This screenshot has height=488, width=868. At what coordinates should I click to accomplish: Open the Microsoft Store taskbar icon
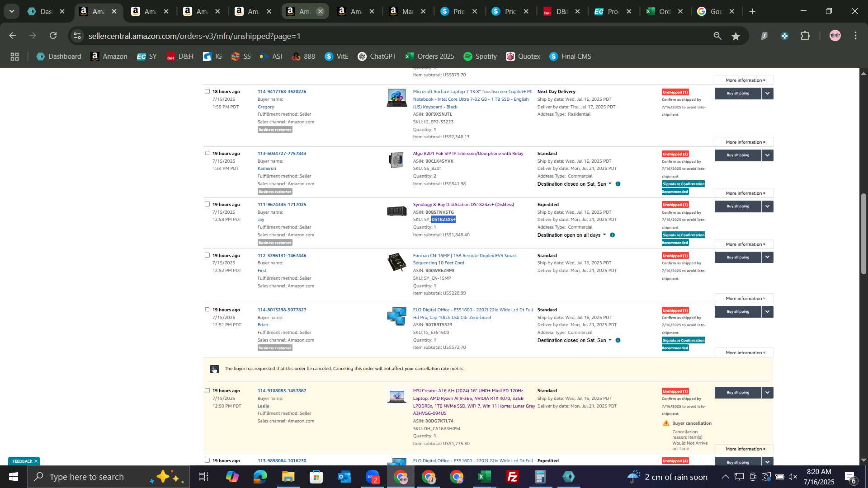pyautogui.click(x=316, y=477)
